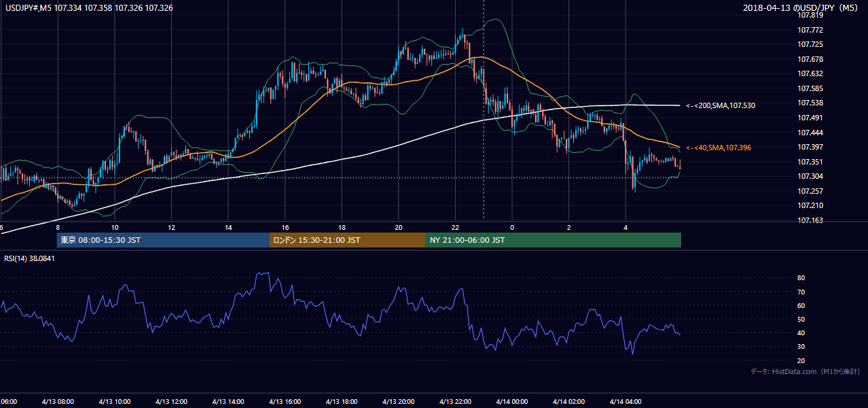Click hour tick 14 on chart time axis
Screen dimensions: 868x408
click(x=228, y=228)
